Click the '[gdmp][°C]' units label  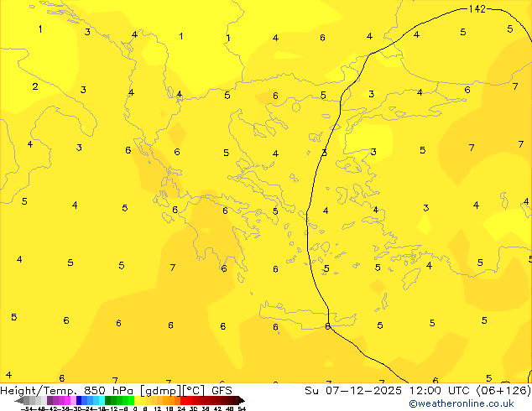click(173, 391)
